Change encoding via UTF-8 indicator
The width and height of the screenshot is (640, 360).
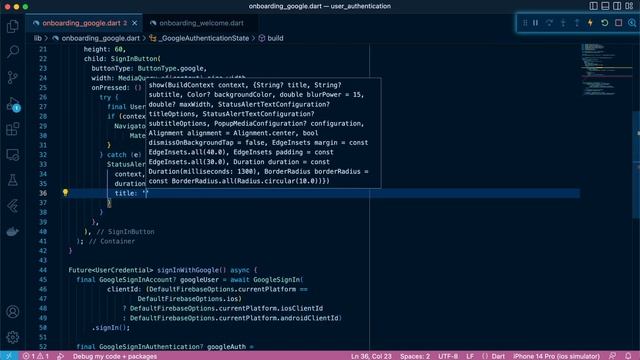(448, 356)
